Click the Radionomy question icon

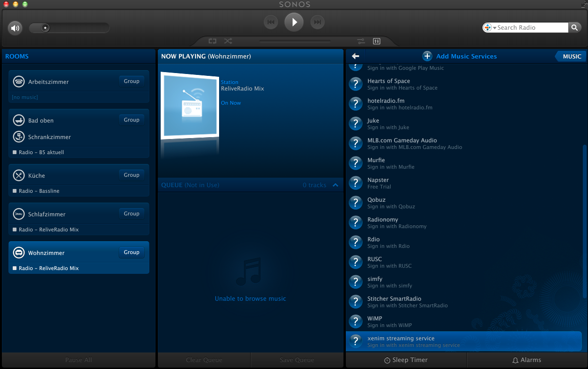pyautogui.click(x=355, y=222)
